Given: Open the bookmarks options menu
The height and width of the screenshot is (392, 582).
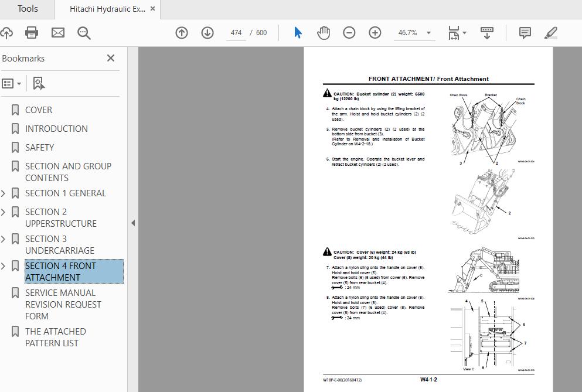Looking at the screenshot, I should pyautogui.click(x=12, y=83).
